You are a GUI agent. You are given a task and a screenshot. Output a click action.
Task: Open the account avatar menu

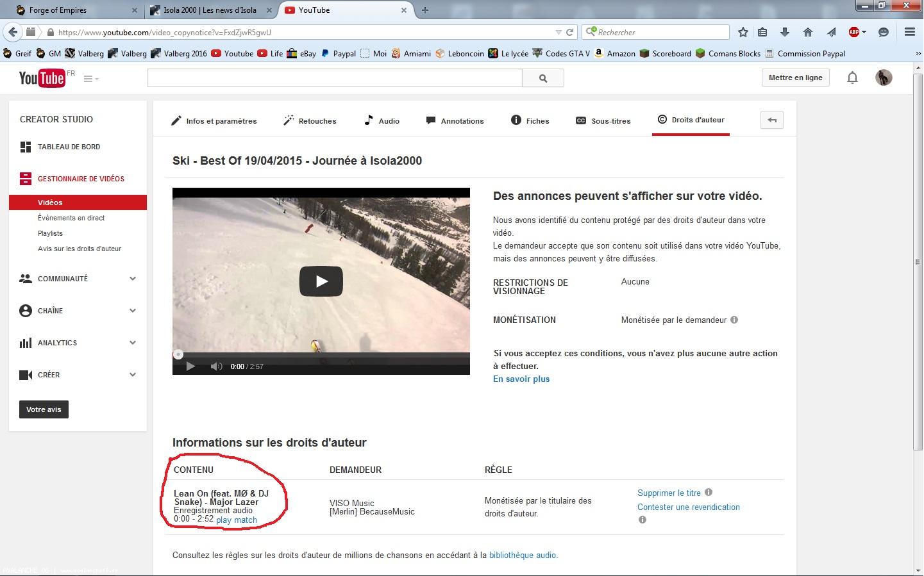coord(884,78)
